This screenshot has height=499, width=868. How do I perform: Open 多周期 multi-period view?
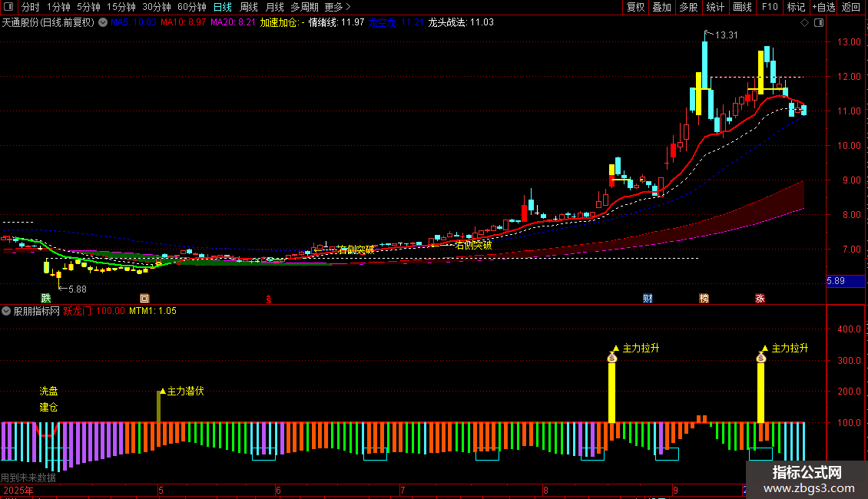304,7
